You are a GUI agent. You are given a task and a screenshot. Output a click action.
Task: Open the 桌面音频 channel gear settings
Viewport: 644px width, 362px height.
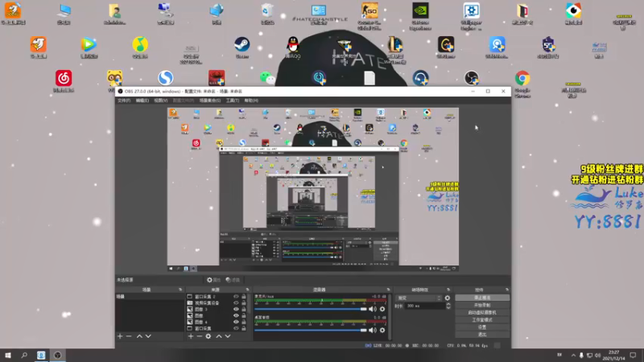point(382,330)
